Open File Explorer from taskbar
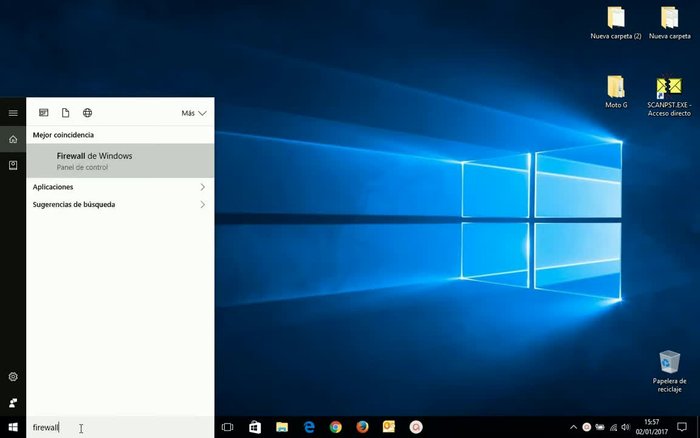This screenshot has height=438, width=700. point(282,427)
